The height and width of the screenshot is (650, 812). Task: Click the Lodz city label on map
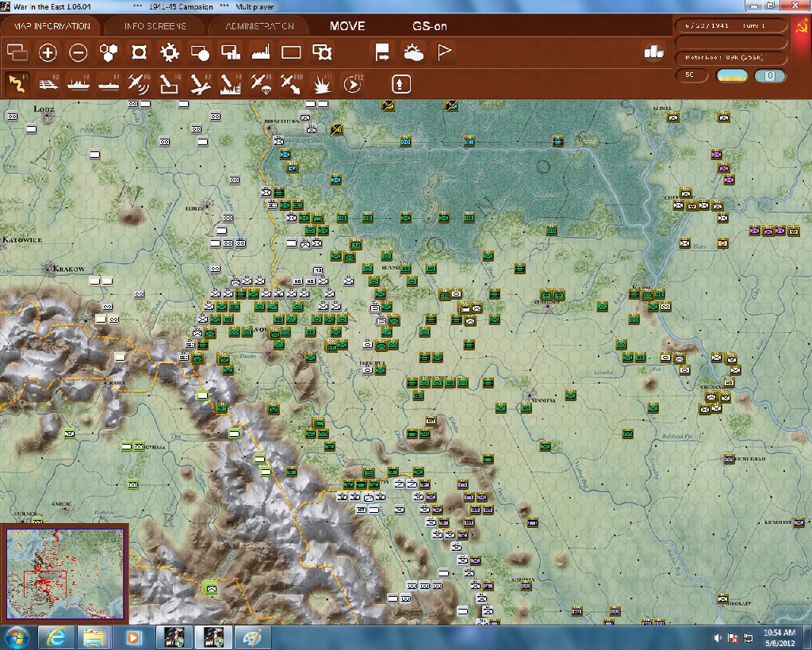pos(44,109)
